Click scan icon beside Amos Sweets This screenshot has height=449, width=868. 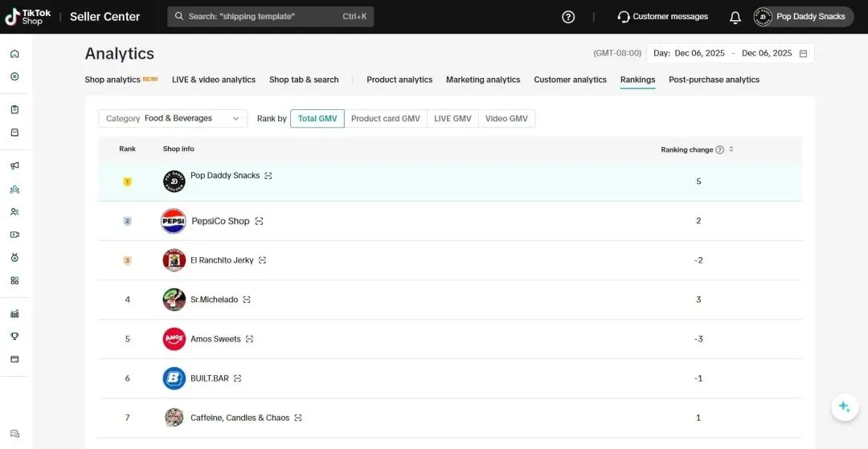pyautogui.click(x=250, y=339)
